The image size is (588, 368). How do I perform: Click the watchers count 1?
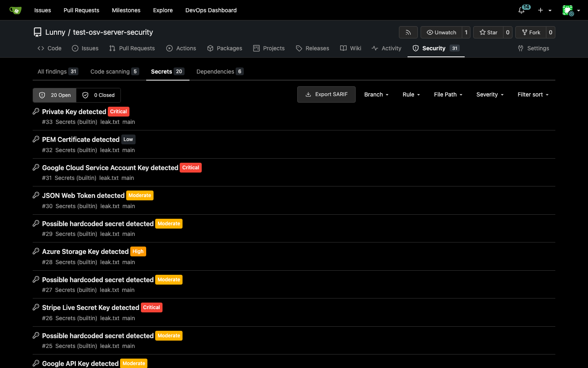click(466, 32)
